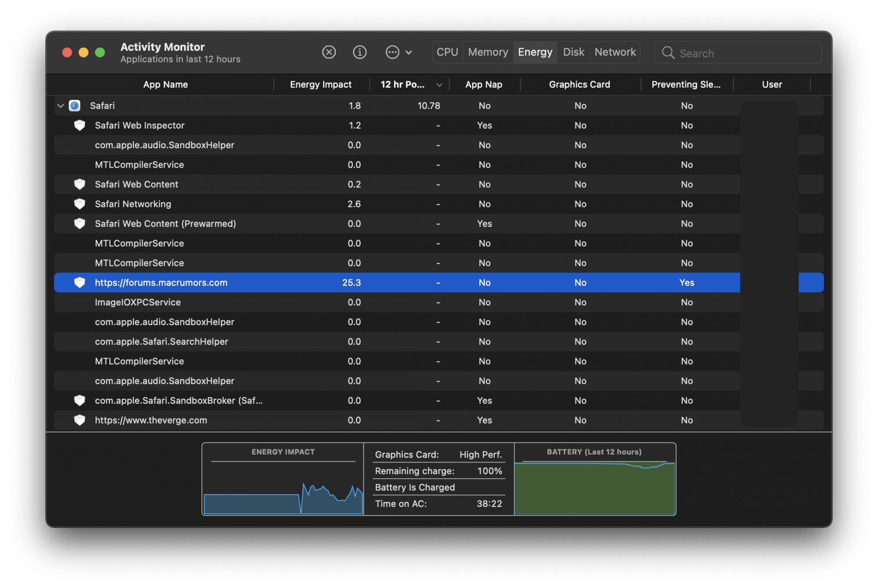This screenshot has width=878, height=588.
Task: Click shield icon beside Safari Web Content row
Action: coord(79,184)
